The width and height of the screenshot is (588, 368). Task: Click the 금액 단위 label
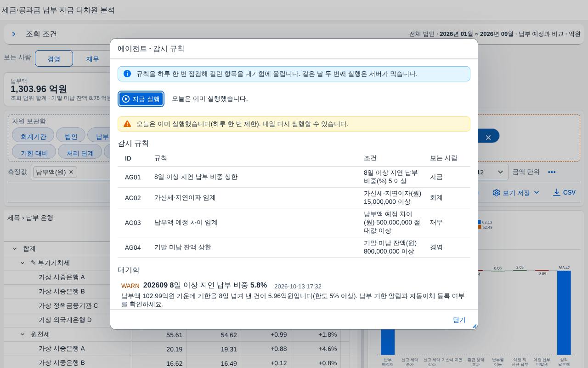click(x=526, y=172)
